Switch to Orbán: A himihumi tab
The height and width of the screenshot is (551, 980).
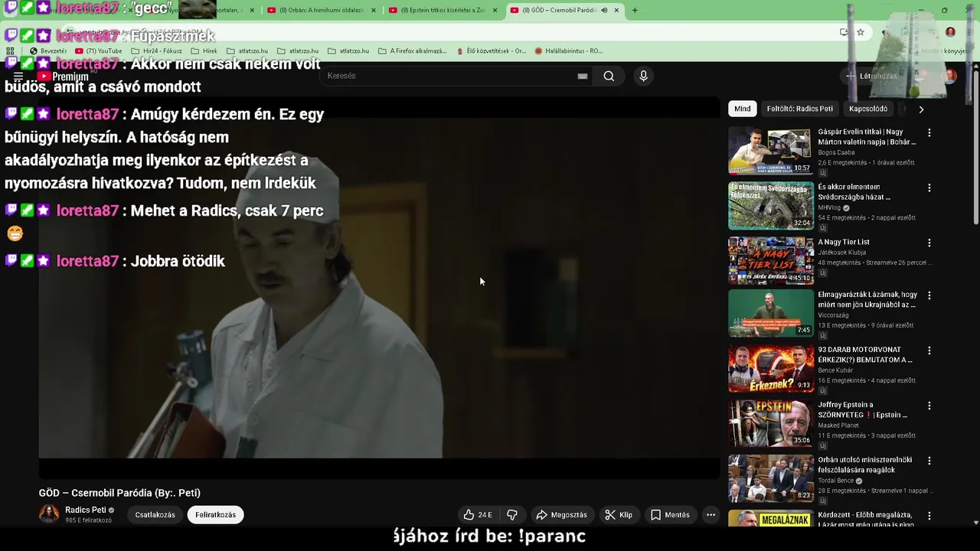[322, 10]
